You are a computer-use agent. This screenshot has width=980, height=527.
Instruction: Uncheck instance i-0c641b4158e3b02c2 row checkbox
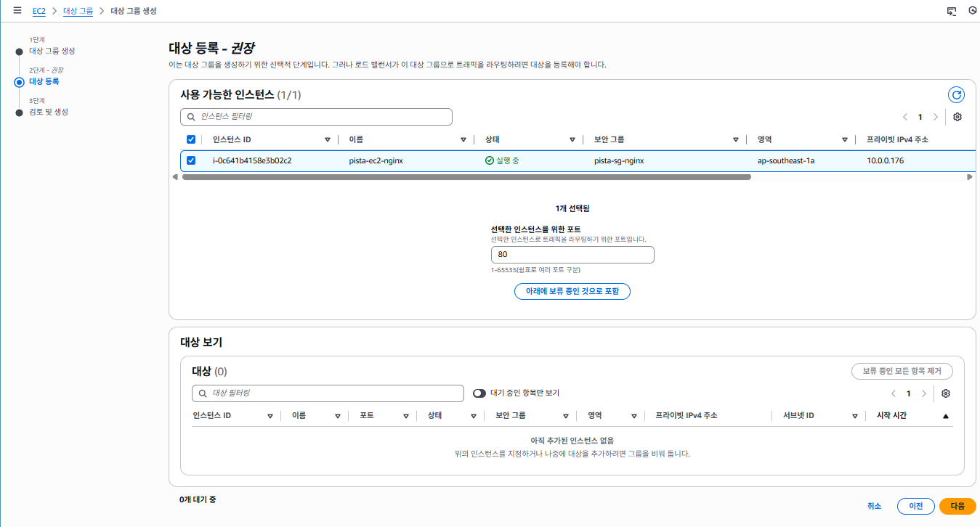(x=191, y=160)
